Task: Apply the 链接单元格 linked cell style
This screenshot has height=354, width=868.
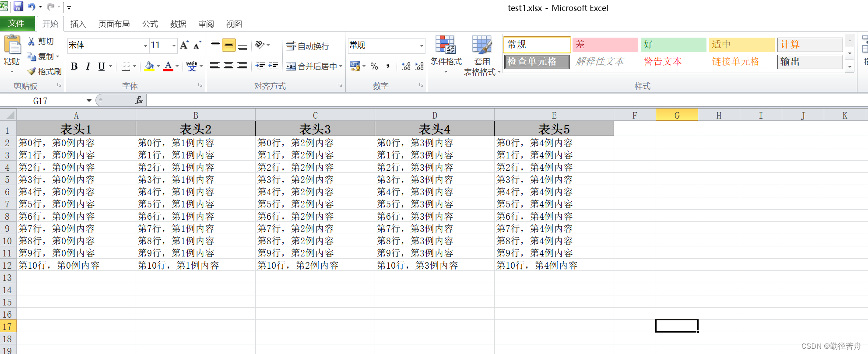Action: (x=741, y=62)
